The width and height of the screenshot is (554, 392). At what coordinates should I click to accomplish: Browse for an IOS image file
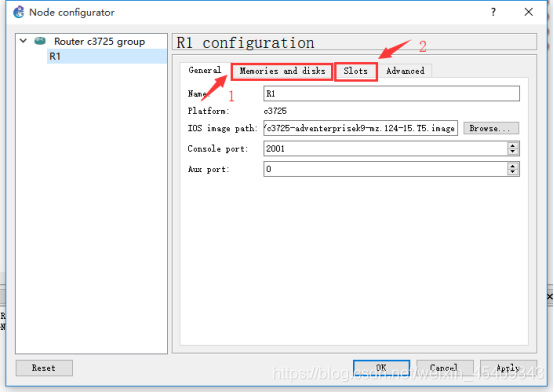[x=491, y=128]
